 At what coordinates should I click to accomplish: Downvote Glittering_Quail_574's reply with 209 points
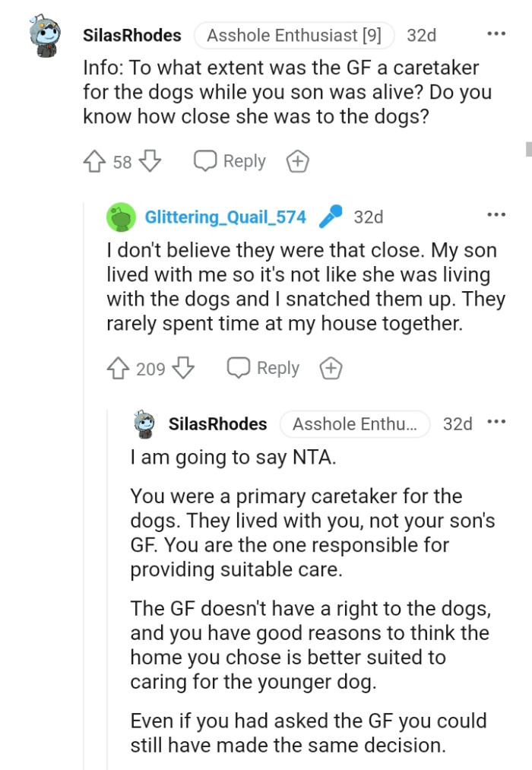[183, 369]
